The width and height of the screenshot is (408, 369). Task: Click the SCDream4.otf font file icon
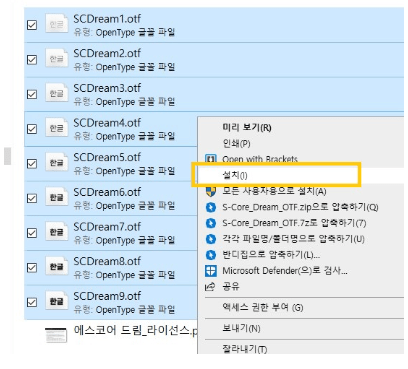pyautogui.click(x=56, y=128)
